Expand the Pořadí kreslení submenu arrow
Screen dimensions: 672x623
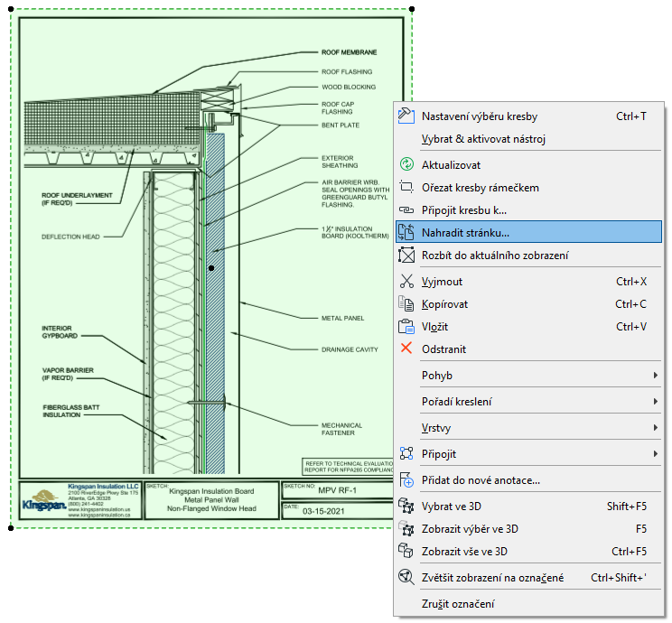(656, 402)
